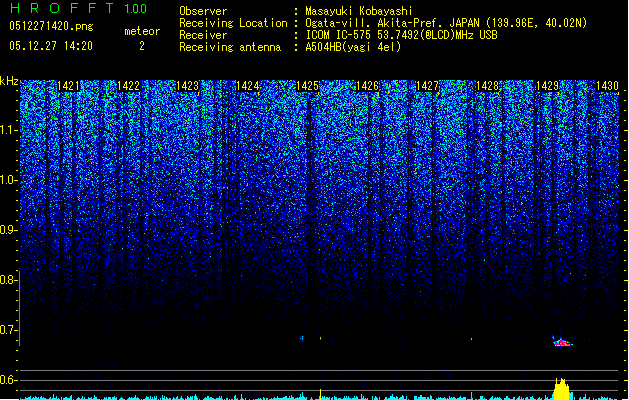This screenshot has width=629, height=400.
Task: Click the 0.8 frequency axis label
Action: tap(8, 280)
